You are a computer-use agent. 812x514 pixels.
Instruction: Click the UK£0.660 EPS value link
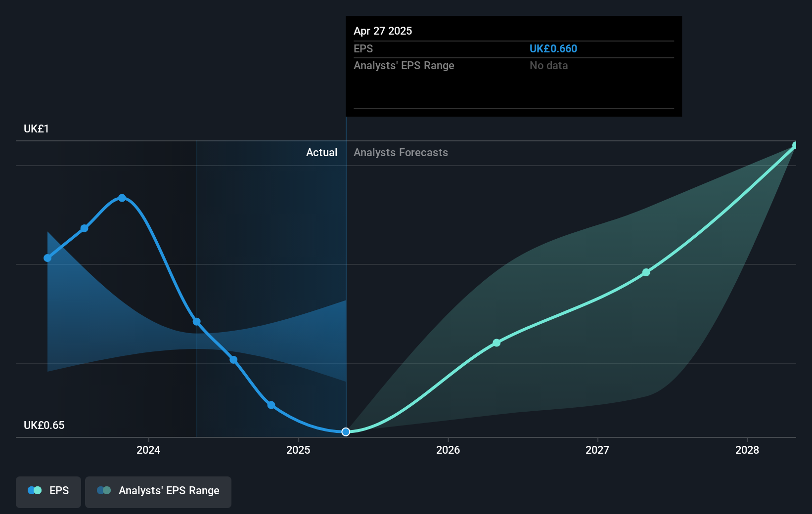553,48
